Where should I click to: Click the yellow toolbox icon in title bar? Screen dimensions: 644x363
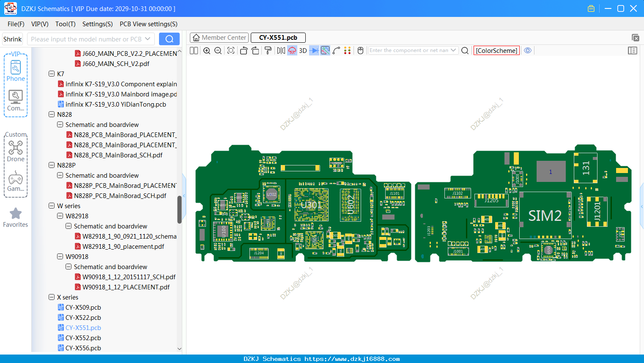tap(591, 8)
